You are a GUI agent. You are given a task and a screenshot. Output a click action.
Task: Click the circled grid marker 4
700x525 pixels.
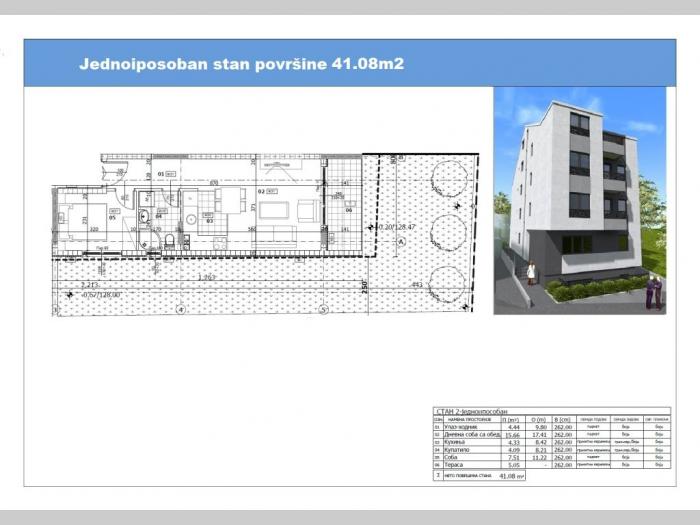point(179,309)
